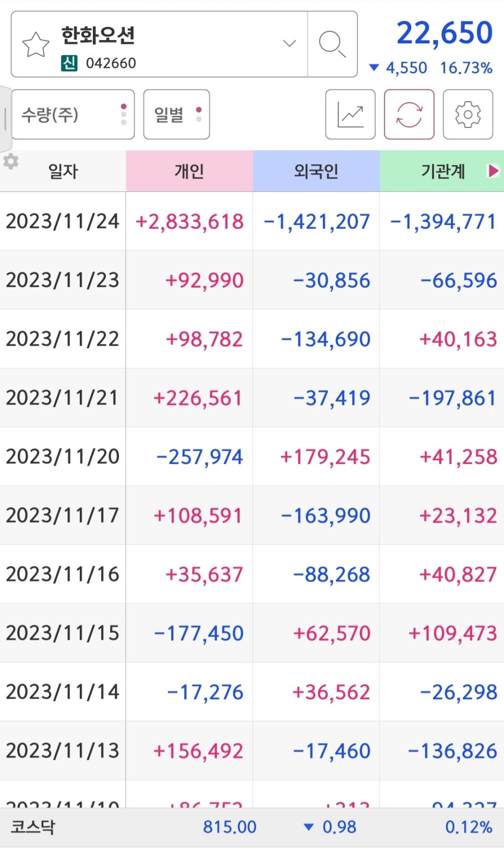Open stock search with magnifier icon
The height and width of the screenshot is (849, 504).
(x=332, y=44)
